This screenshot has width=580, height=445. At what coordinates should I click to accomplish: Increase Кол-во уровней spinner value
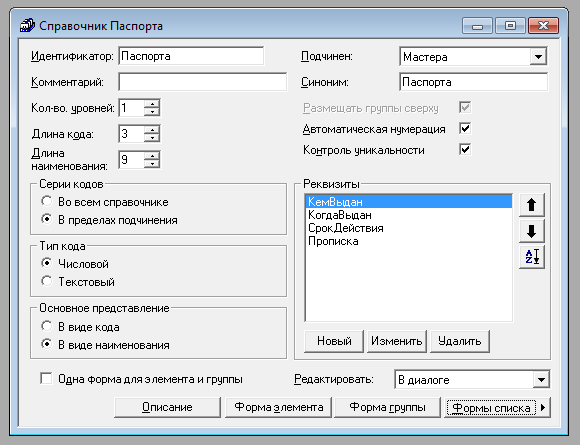[152, 104]
